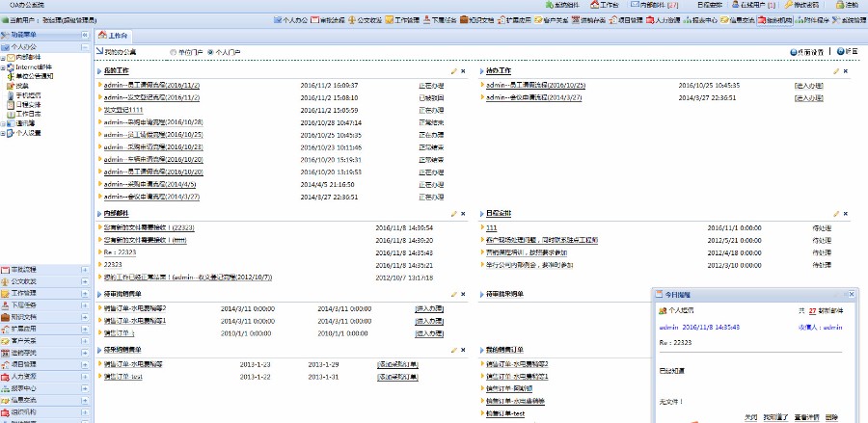Click 查看详情 in the 今日提醒 popup
This screenshot has width=868, height=423.
[x=806, y=417]
